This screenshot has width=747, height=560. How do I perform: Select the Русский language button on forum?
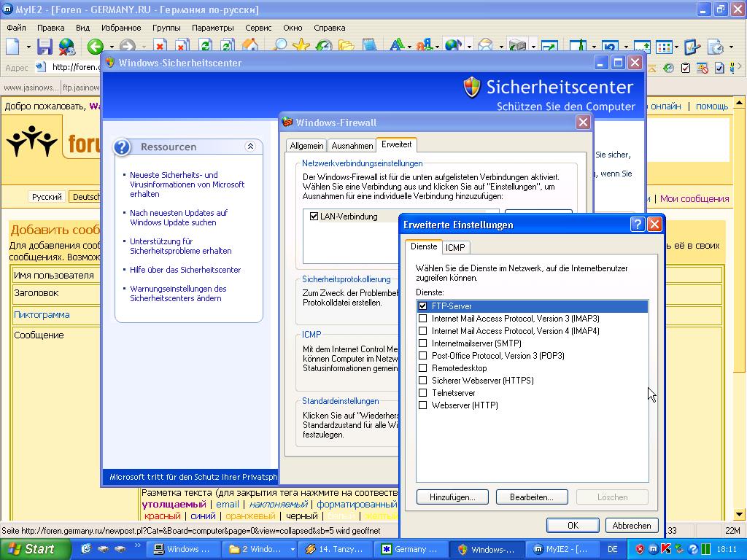[x=47, y=197]
